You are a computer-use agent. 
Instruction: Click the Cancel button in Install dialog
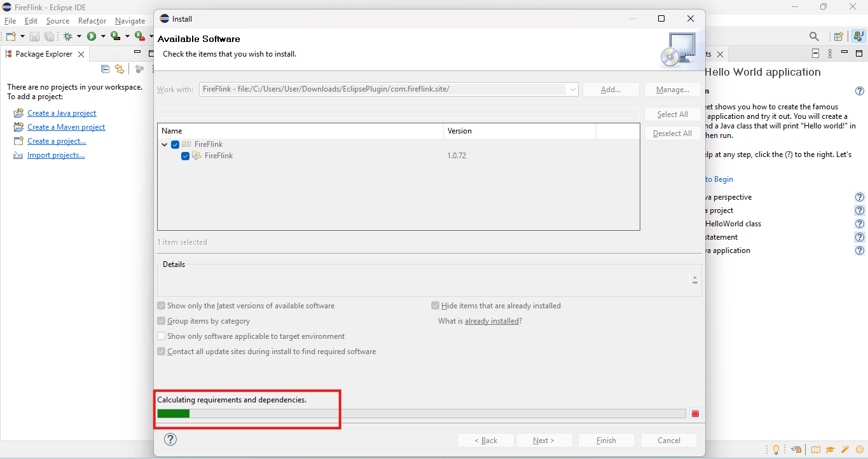(669, 440)
